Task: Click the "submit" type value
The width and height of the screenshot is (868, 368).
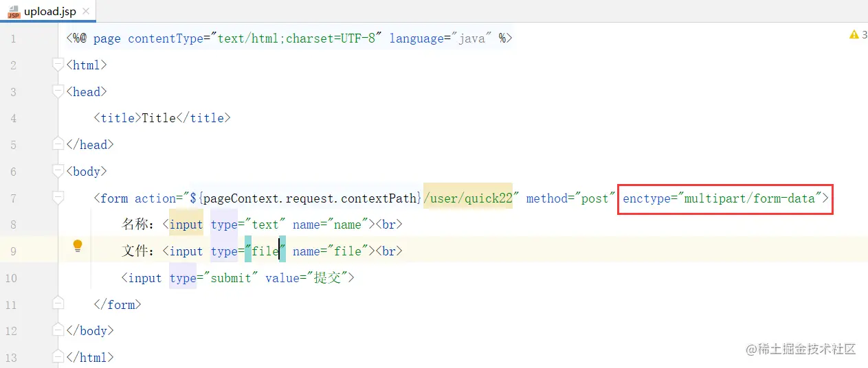Action: coord(231,278)
